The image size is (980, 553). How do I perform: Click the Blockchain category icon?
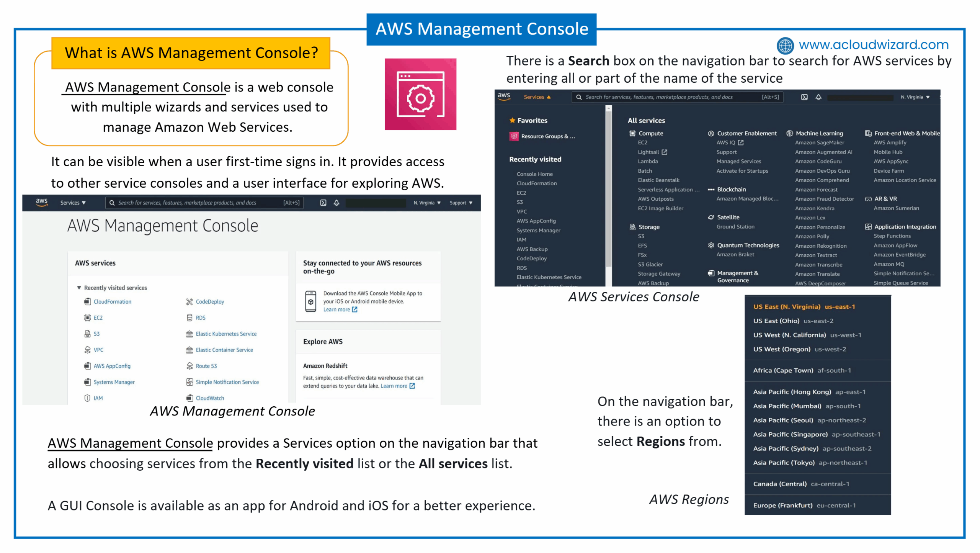click(711, 190)
